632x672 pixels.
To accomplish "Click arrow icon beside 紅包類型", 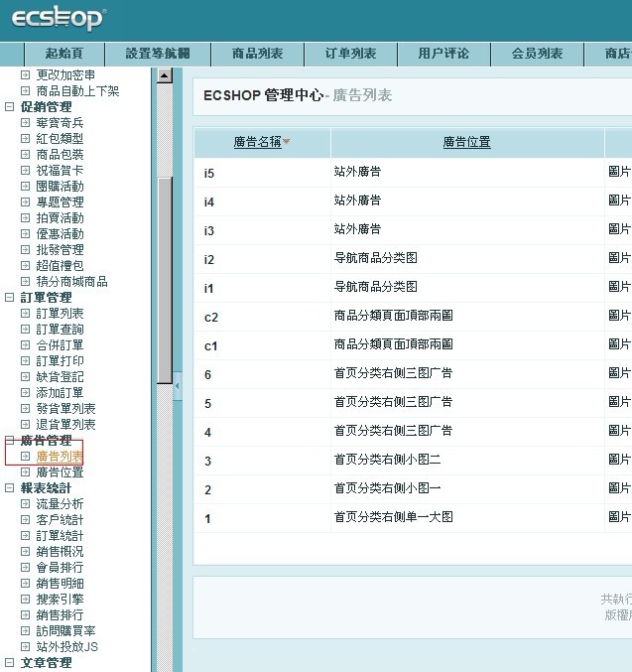I will (25, 139).
